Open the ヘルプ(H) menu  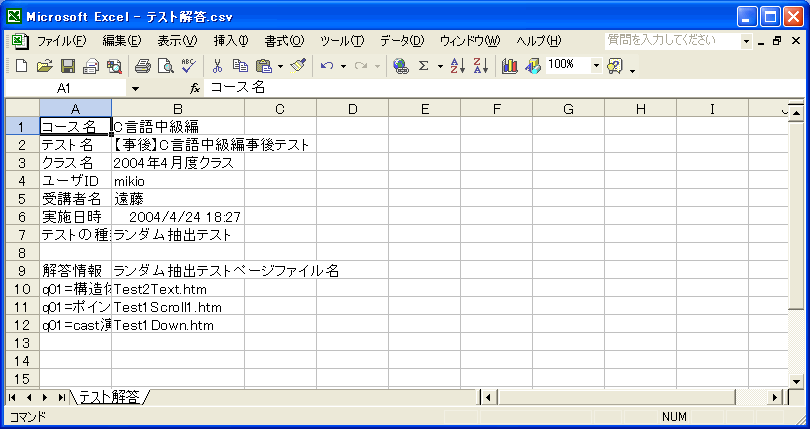pyautogui.click(x=538, y=41)
